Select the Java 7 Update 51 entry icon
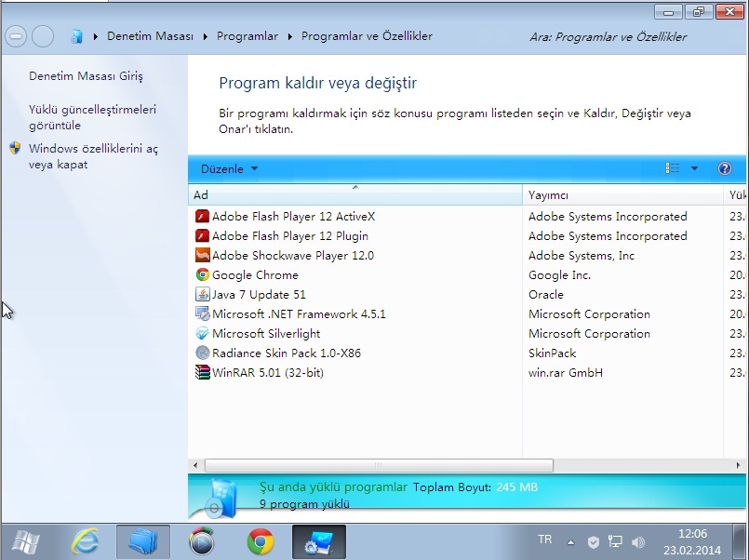 [203, 295]
